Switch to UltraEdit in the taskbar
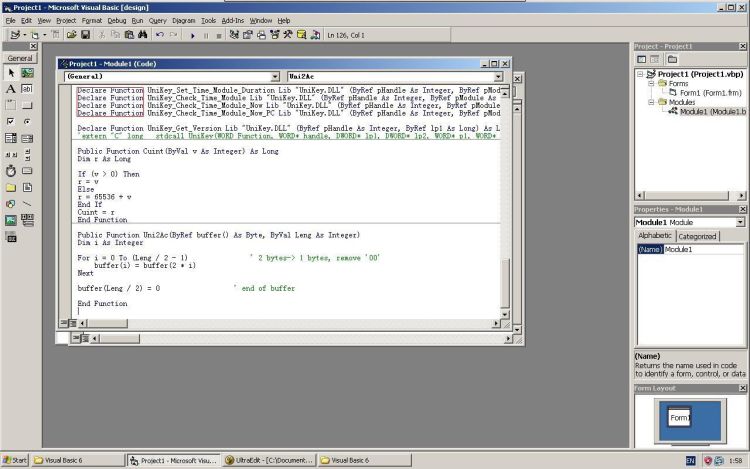This screenshot has height=469, width=750. click(268, 460)
